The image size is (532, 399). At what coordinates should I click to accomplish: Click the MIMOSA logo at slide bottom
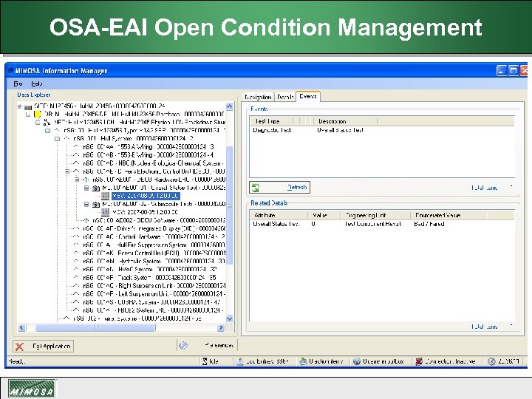(x=32, y=389)
